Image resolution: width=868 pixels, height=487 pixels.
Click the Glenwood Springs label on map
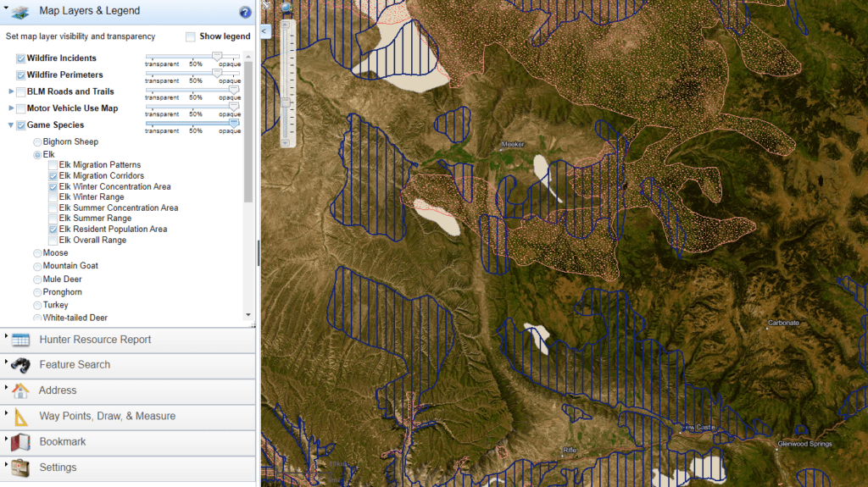click(805, 444)
